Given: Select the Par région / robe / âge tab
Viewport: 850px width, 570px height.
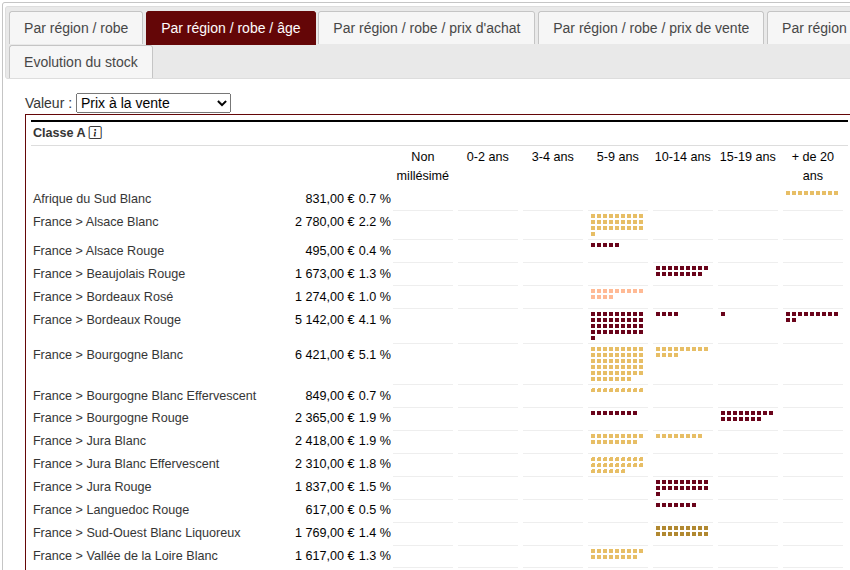Looking at the screenshot, I should click(x=230, y=28).
